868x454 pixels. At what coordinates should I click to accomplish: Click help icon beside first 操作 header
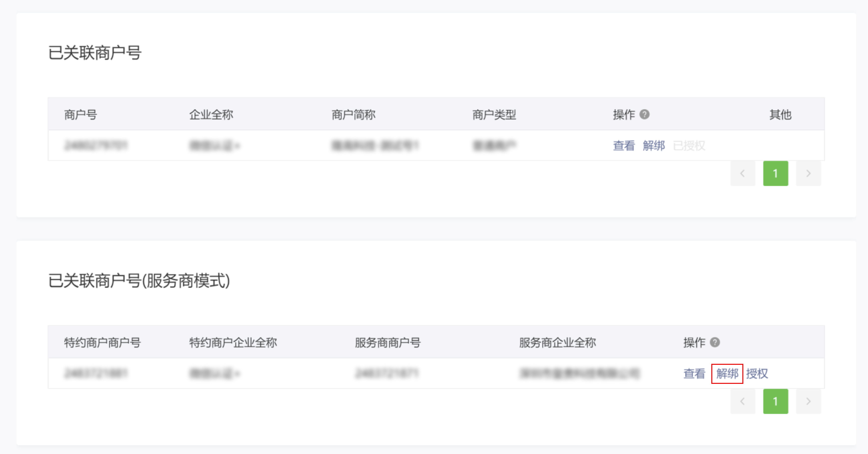tap(644, 115)
